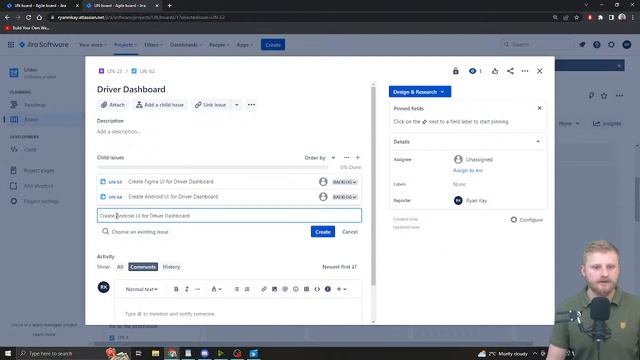Select the History activity tab
This screenshot has width=640, height=360.
click(171, 267)
